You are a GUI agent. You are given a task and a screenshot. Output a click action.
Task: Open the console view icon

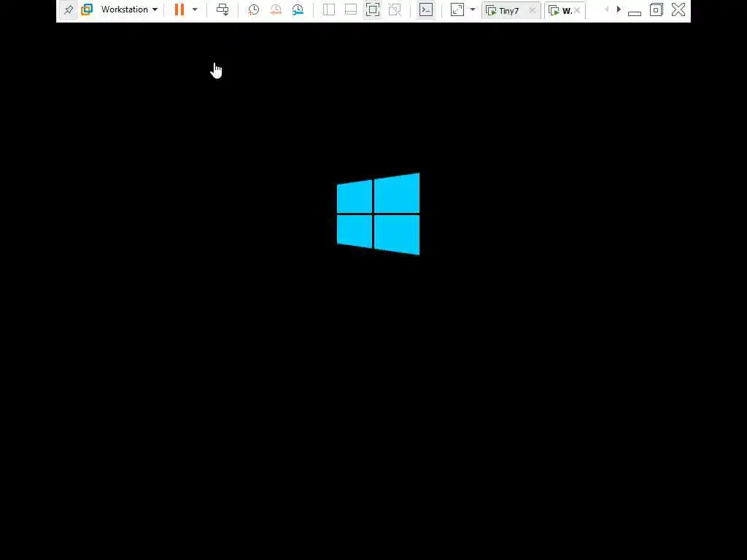point(426,9)
